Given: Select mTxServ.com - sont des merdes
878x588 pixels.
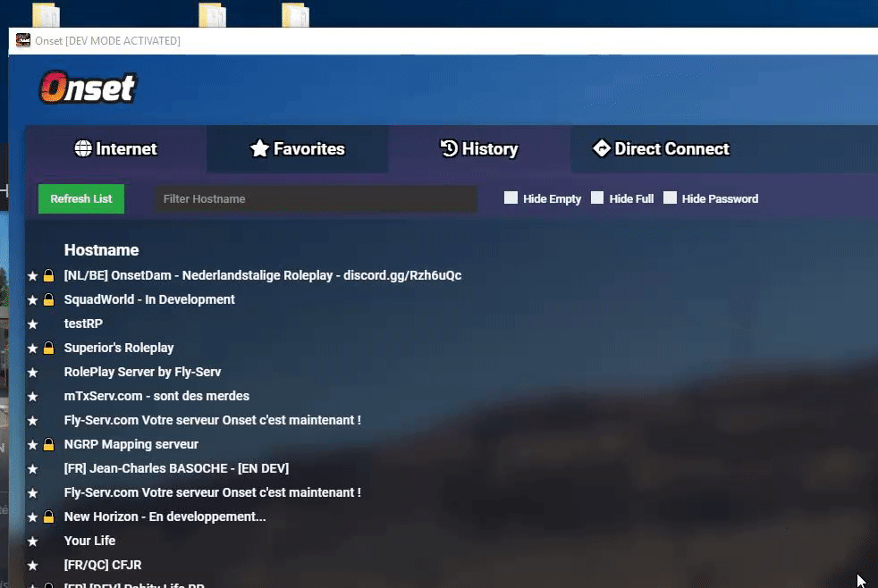Looking at the screenshot, I should click(x=156, y=396).
